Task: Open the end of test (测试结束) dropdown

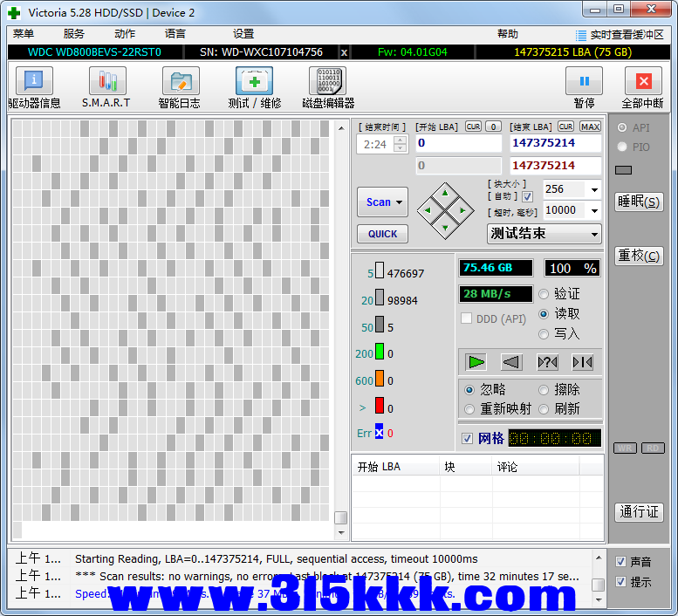Action: coord(544,234)
